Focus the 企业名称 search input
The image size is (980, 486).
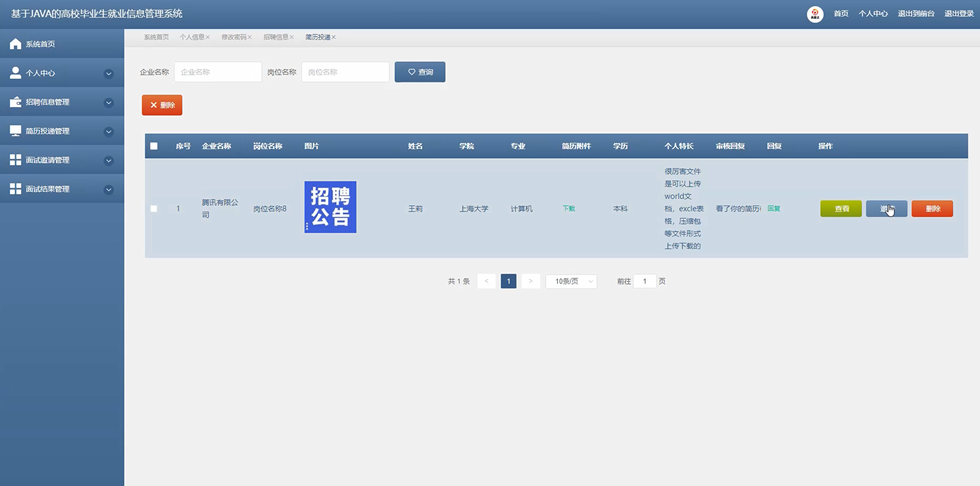point(218,72)
